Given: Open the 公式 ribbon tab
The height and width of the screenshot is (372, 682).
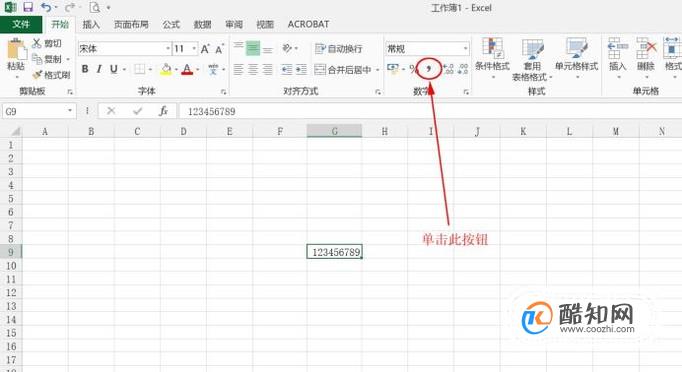Looking at the screenshot, I should [x=171, y=24].
